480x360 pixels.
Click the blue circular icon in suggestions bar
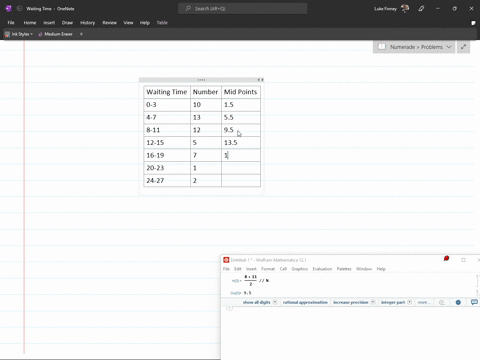(x=458, y=302)
